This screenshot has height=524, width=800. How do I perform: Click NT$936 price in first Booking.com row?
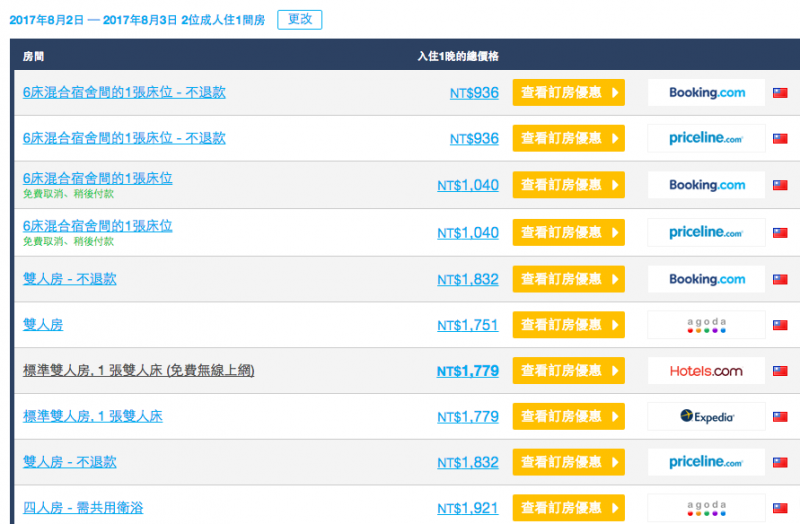click(x=474, y=93)
